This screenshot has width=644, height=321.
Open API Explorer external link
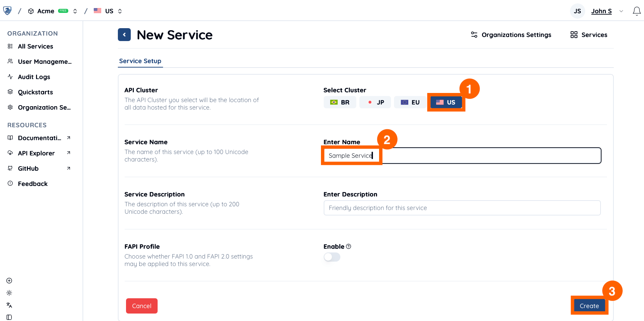[x=39, y=153]
